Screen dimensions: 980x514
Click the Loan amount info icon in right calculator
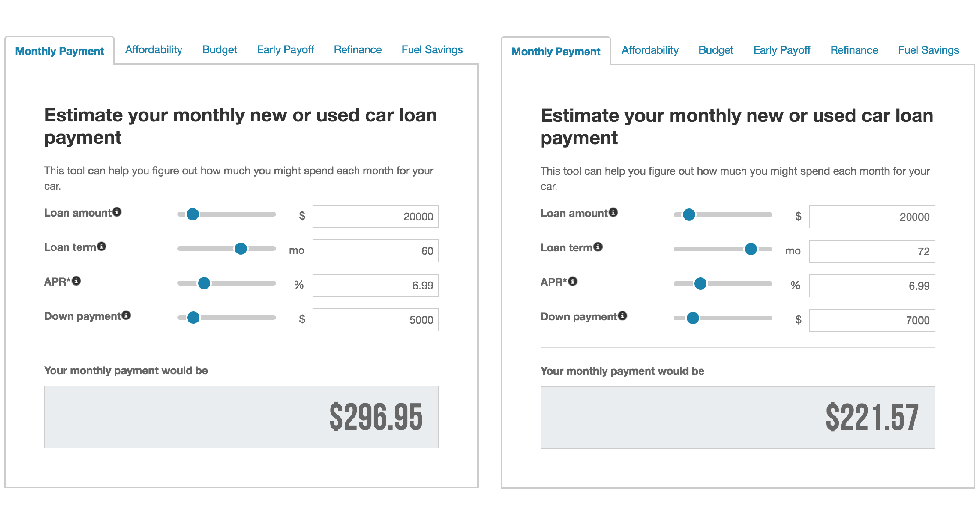(613, 212)
